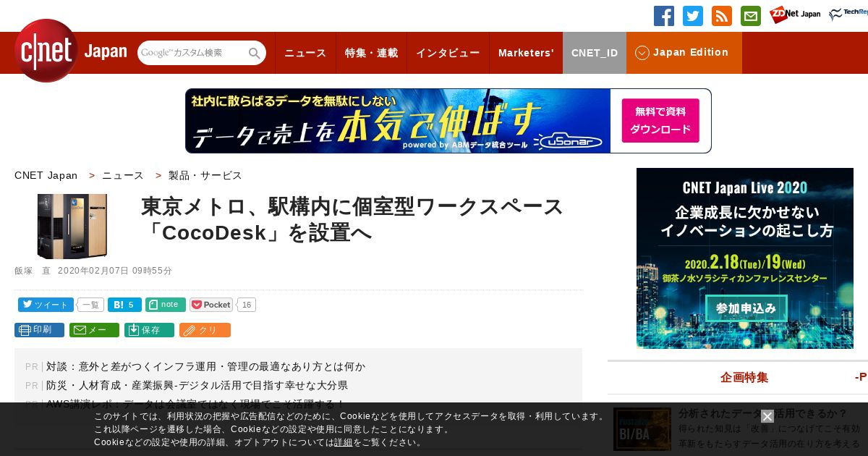Visit ZDNet Japan logo link
This screenshot has height=456, width=868.
pos(795,14)
